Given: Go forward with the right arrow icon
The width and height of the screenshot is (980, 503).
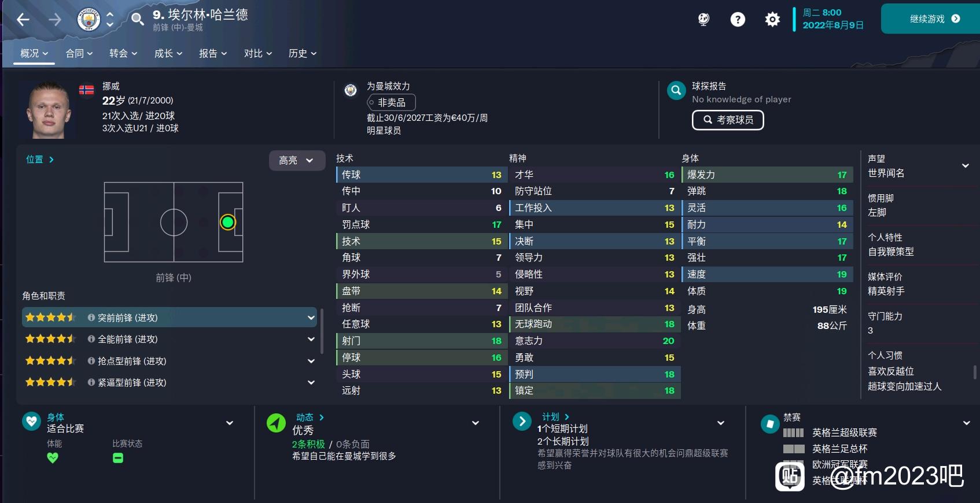Looking at the screenshot, I should click(55, 20).
